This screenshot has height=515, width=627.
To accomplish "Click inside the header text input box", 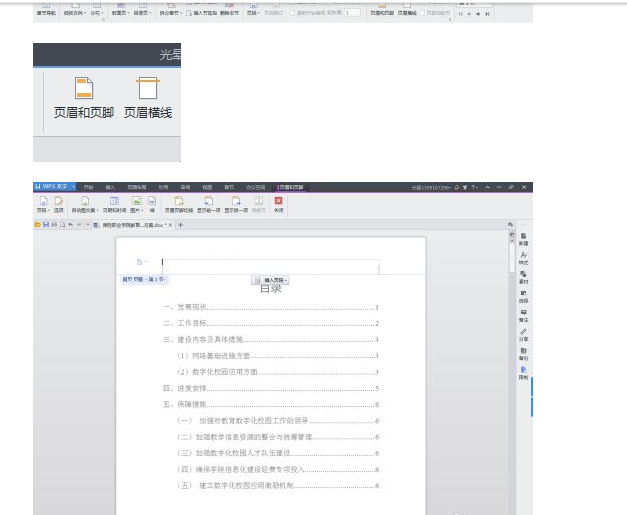I will click(x=270, y=266).
